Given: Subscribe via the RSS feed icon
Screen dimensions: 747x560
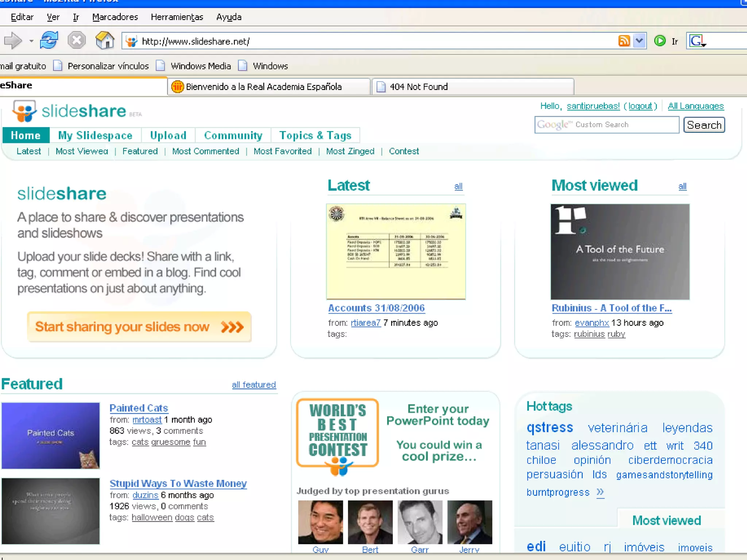Looking at the screenshot, I should pos(624,41).
